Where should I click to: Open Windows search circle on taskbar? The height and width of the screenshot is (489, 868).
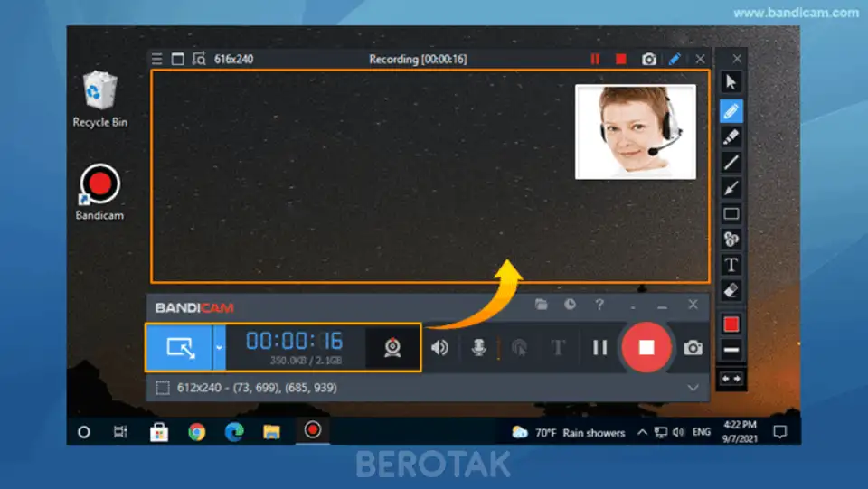(83, 432)
